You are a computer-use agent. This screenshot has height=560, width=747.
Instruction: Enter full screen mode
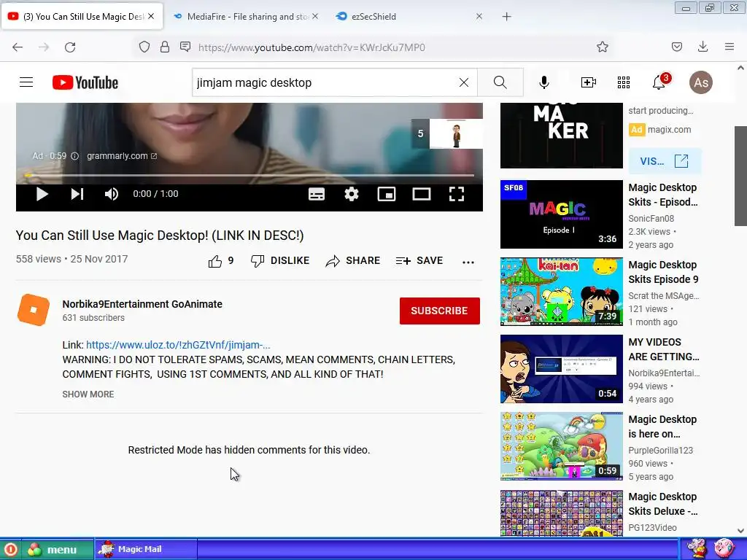[457, 194]
